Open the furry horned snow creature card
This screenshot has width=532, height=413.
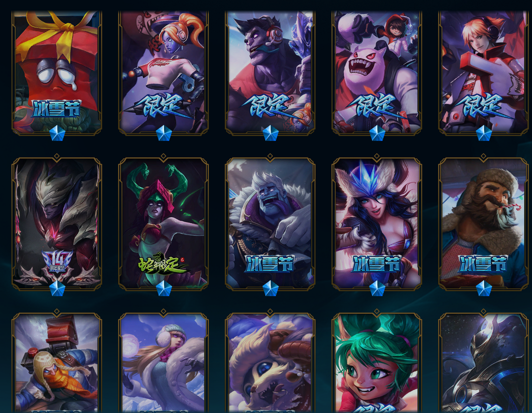pyautogui.click(x=270, y=362)
